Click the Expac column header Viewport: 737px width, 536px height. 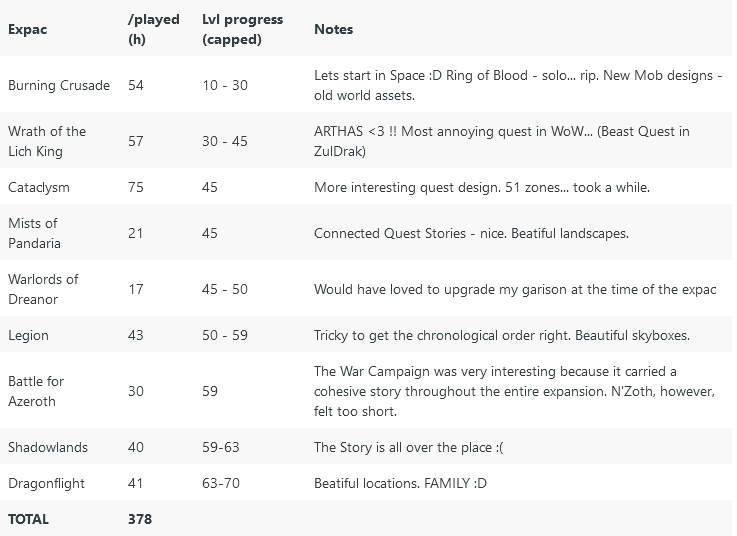[x=27, y=29]
